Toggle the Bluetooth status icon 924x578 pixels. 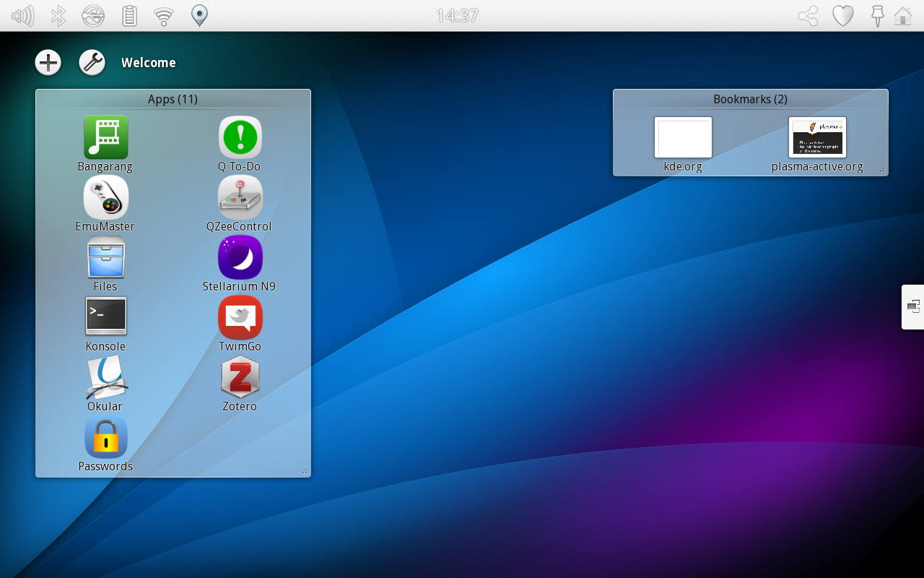click(x=58, y=16)
